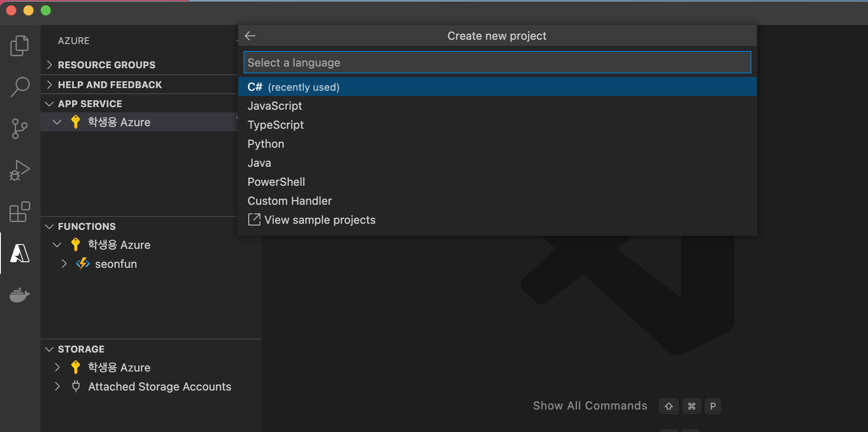Choose Custom Handler option
This screenshot has width=868, height=432.
coord(497,201)
